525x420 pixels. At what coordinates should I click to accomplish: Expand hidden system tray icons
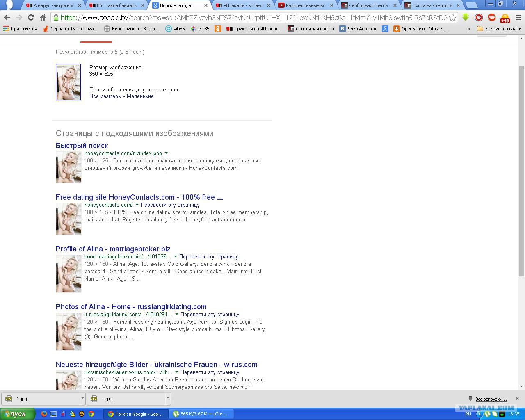coord(479,414)
